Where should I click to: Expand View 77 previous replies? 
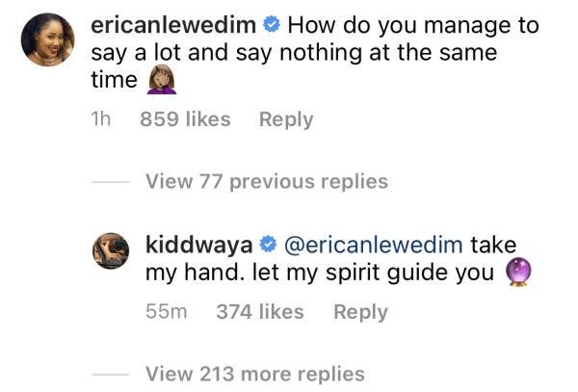(x=266, y=181)
